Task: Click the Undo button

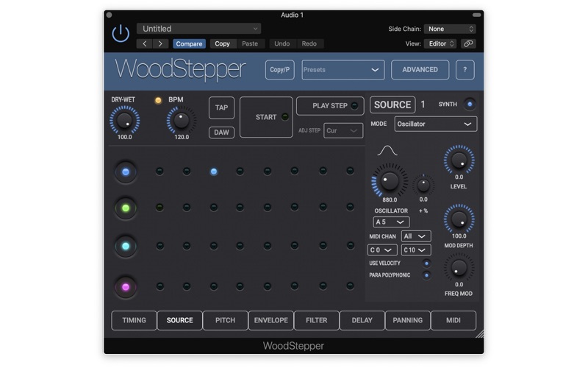Action: [282, 44]
